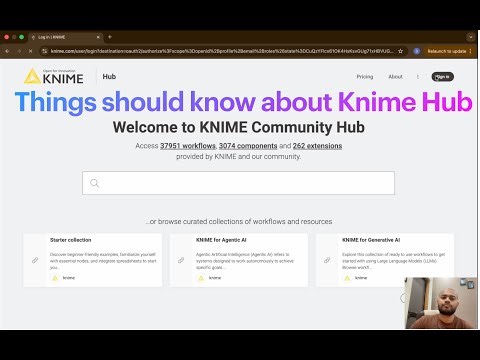This screenshot has height=360, width=480.
Task: Focus the Community Hub search field
Action: [238, 183]
